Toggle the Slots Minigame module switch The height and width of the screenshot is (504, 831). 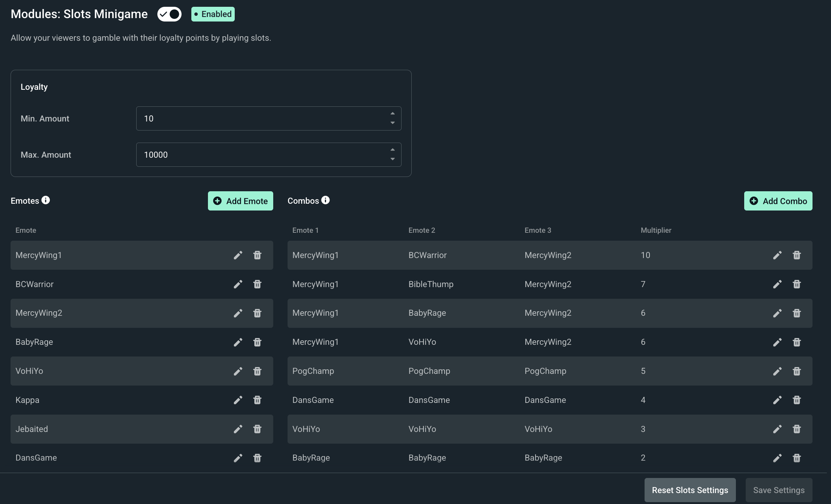169,14
